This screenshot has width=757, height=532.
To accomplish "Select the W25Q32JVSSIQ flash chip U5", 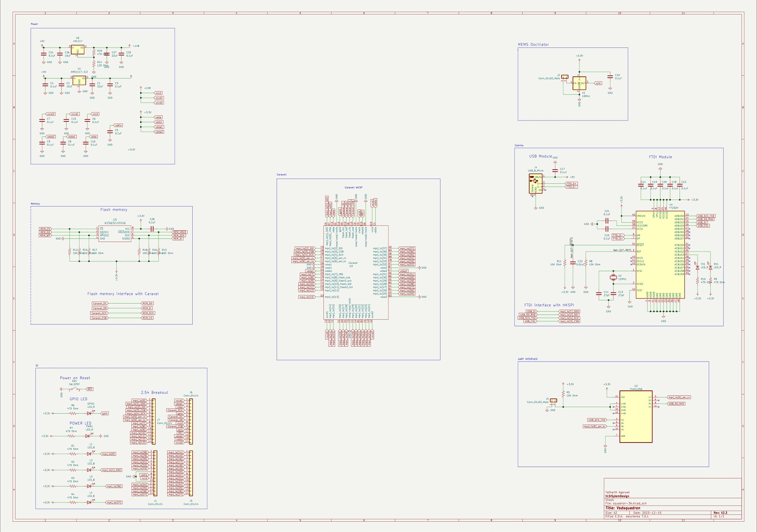I will tap(115, 234).
